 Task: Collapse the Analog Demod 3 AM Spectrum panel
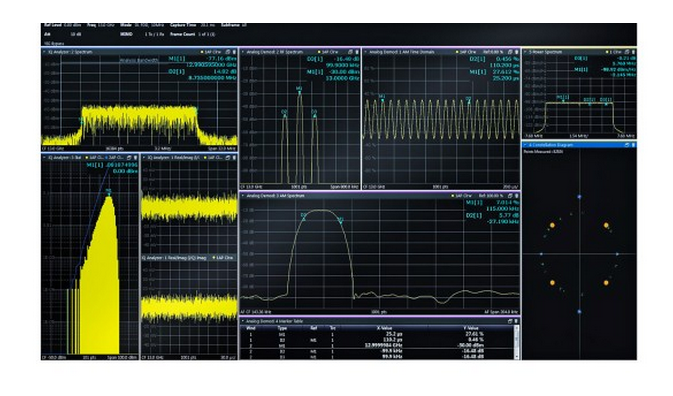click(243, 196)
